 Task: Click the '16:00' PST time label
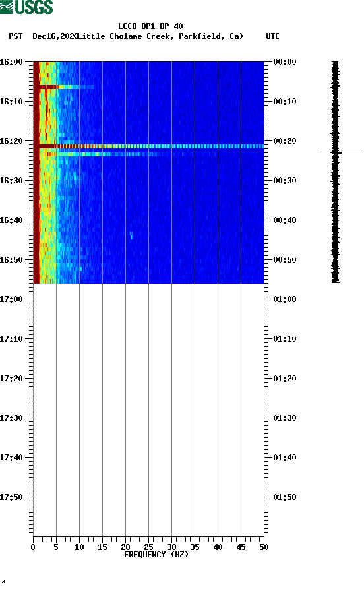[x=11, y=61]
